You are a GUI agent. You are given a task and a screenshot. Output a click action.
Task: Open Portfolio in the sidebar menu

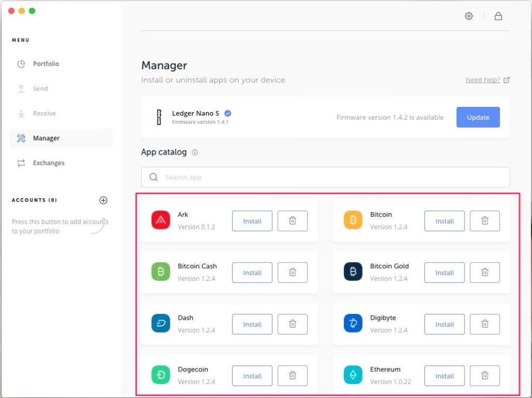coord(46,64)
